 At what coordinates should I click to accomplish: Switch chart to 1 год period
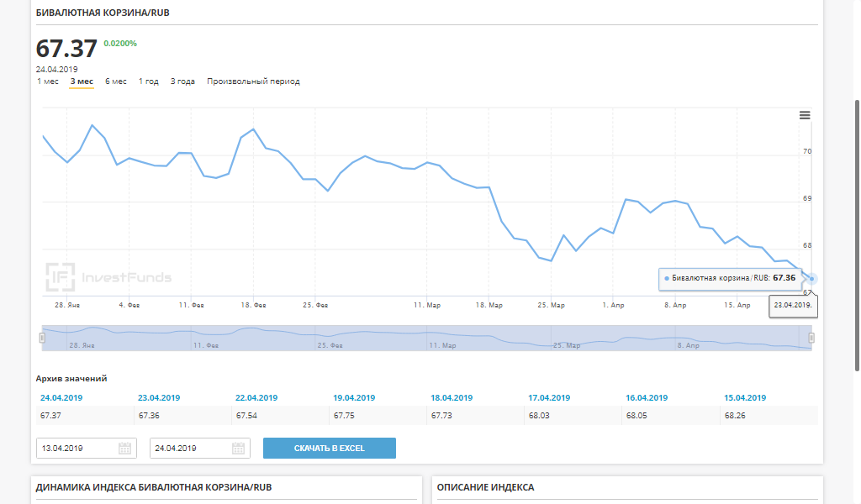149,81
